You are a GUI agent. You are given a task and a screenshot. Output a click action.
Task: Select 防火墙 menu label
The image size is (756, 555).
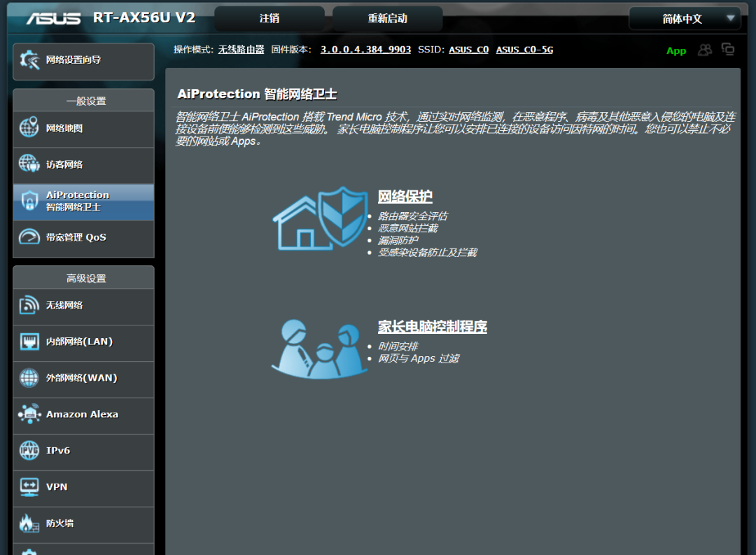tap(59, 524)
